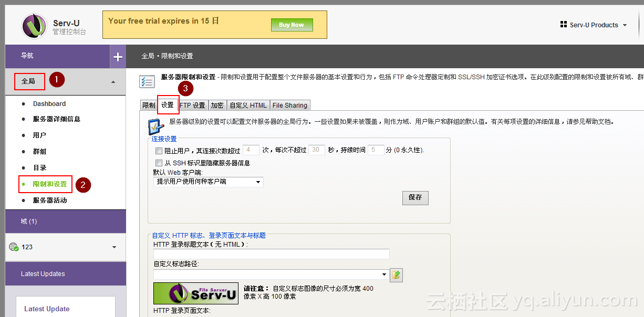Open the folder browse icon beside 自定义标志路径

click(x=396, y=275)
